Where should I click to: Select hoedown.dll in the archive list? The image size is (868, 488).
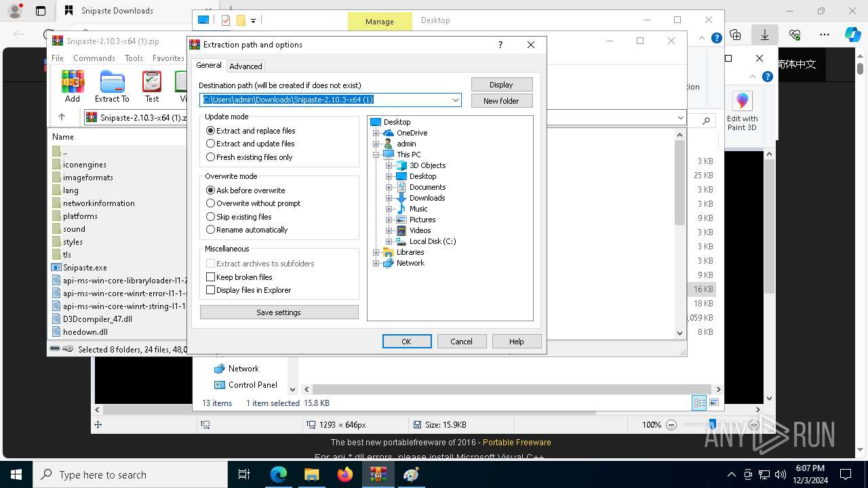click(x=79, y=332)
